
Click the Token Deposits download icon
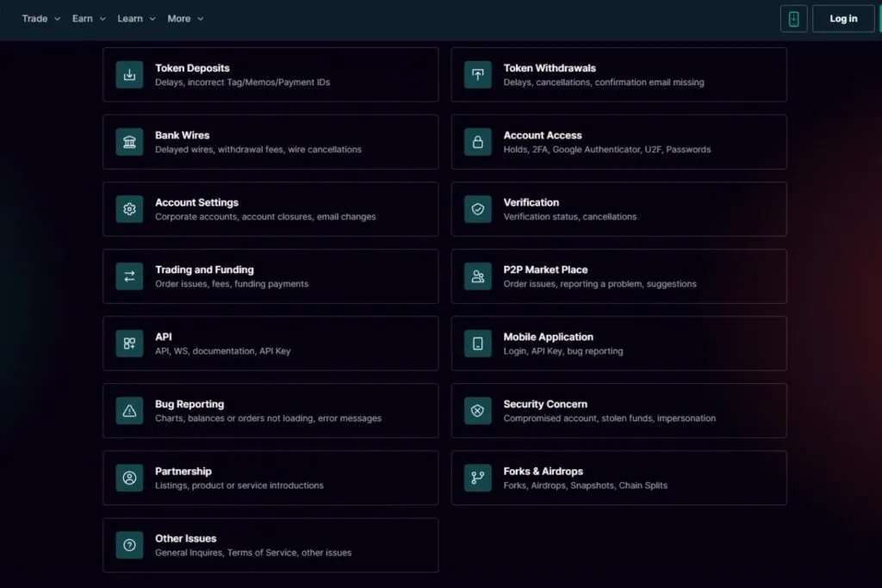pyautogui.click(x=129, y=75)
